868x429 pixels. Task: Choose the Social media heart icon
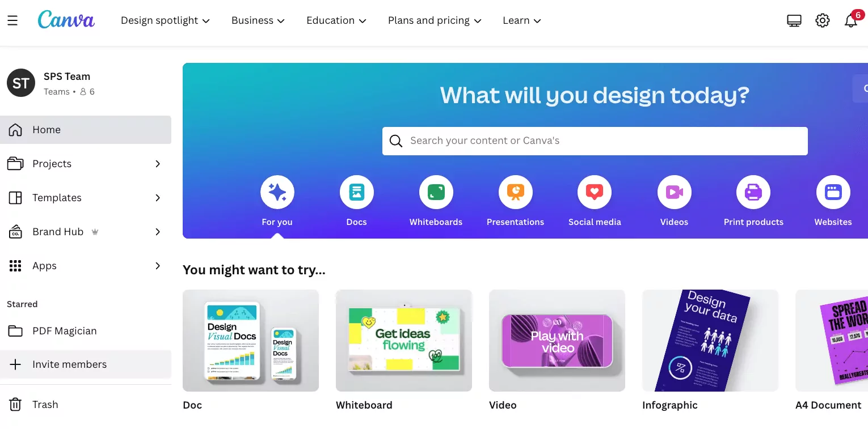pos(595,192)
